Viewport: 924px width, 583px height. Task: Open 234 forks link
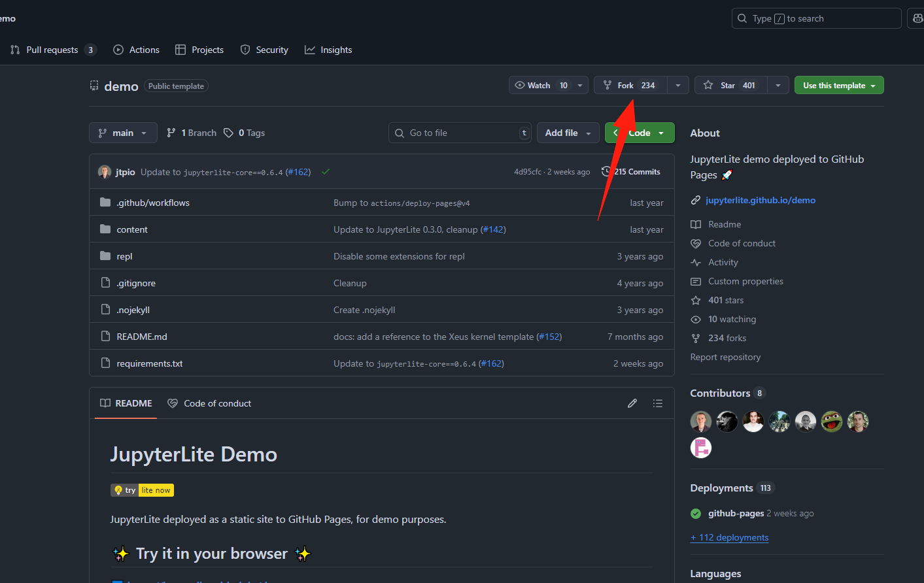click(727, 338)
